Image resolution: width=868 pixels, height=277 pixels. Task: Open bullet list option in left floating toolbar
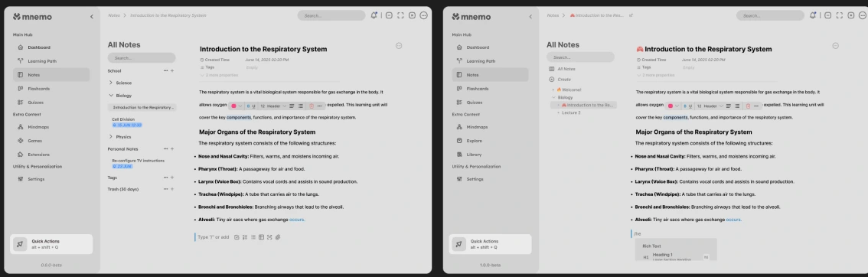301,106
